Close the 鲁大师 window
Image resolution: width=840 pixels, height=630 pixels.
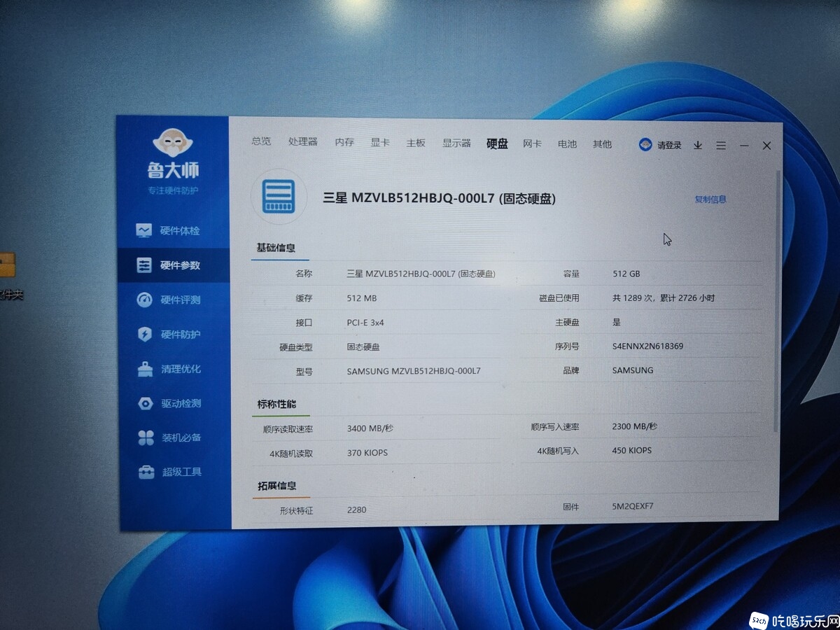pos(767,146)
